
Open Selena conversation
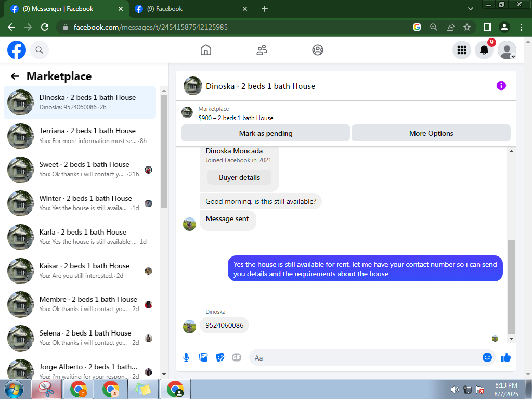[80, 338]
